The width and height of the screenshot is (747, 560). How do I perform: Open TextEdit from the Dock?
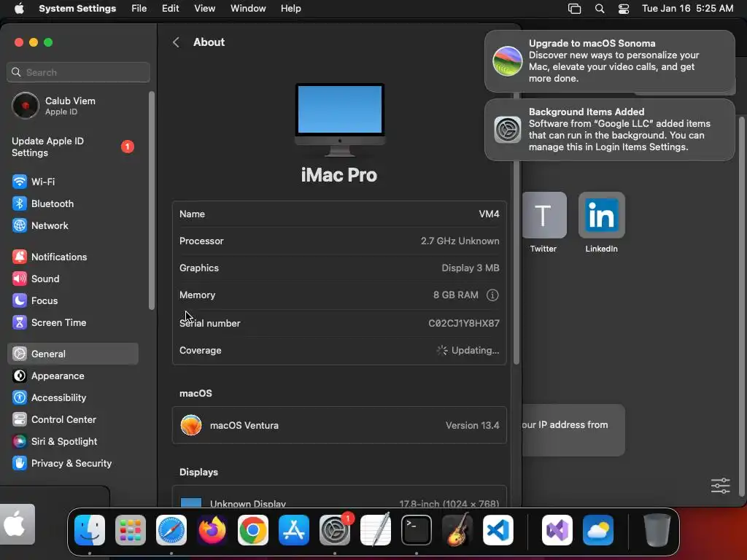[x=376, y=530]
